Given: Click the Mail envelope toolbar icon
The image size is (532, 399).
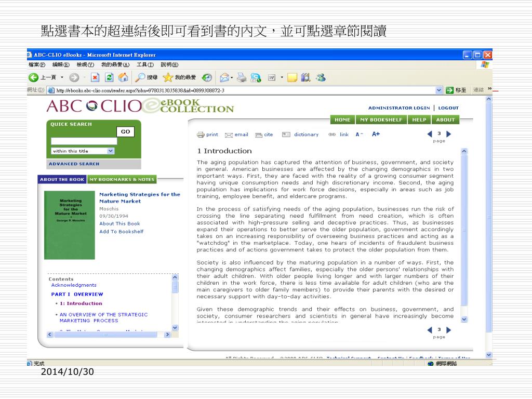Looking at the screenshot, I should [224, 78].
